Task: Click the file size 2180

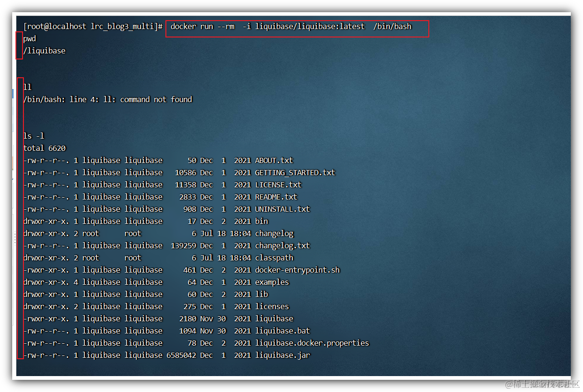Action: click(187, 318)
